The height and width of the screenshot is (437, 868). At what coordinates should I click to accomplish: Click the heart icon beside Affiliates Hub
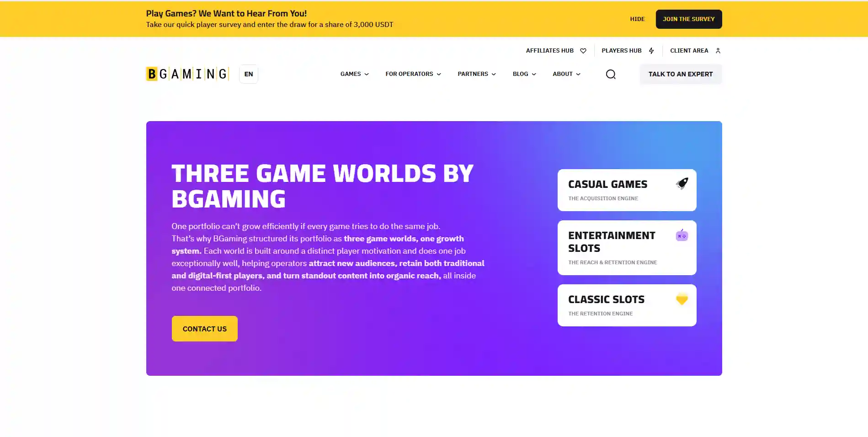tap(583, 51)
